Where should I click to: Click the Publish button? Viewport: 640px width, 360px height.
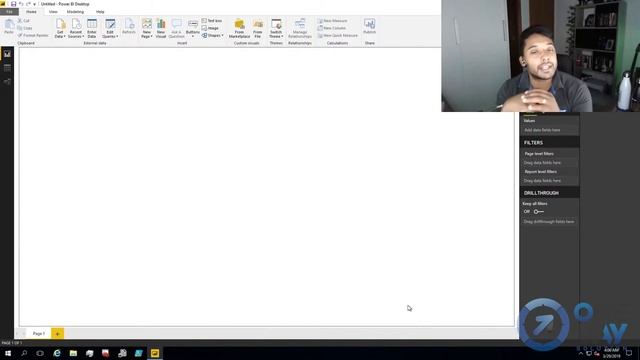(369, 26)
